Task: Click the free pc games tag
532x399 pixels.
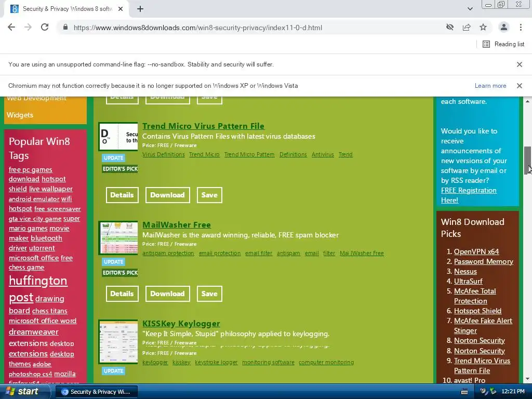Action: coord(31,169)
